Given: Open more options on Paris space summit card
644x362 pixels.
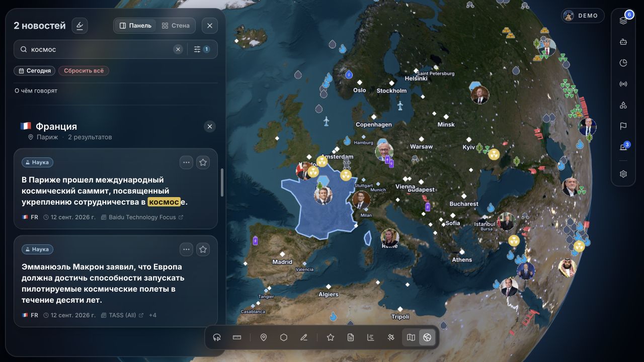Looking at the screenshot, I should (x=187, y=162).
